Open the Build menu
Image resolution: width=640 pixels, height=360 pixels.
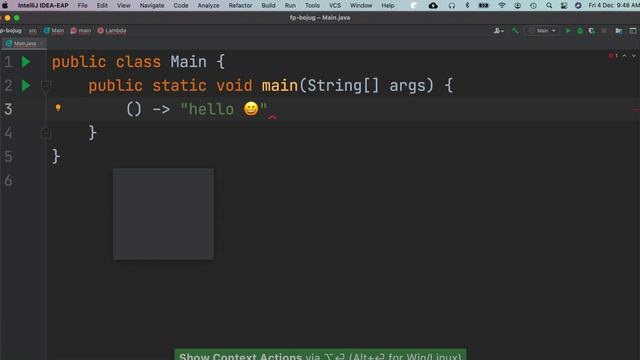(268, 6)
